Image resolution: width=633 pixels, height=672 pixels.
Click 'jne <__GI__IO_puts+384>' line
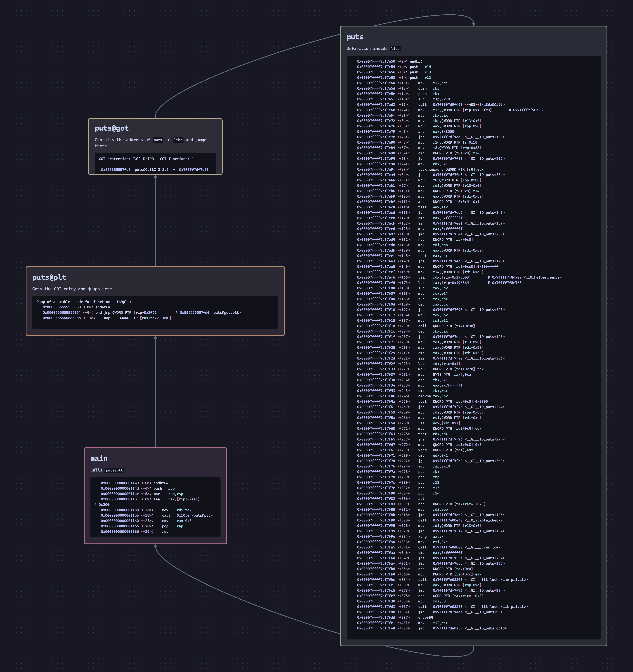tap(461, 175)
